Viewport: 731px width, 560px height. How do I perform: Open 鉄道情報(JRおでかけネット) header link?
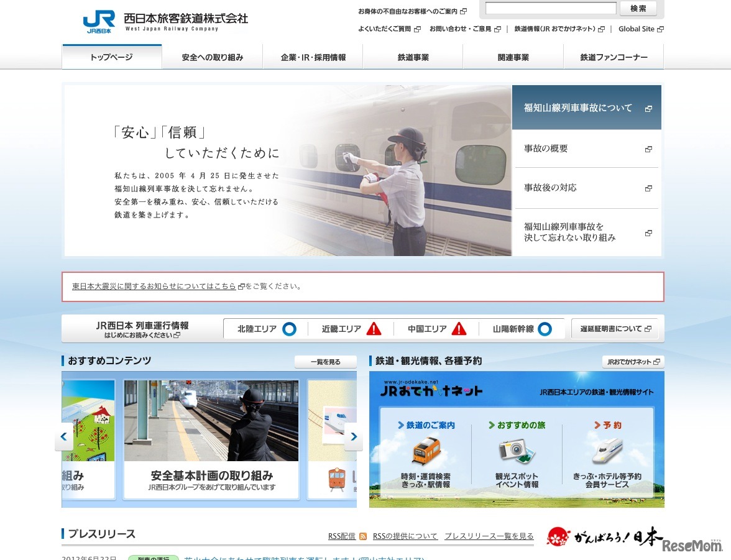(x=559, y=29)
